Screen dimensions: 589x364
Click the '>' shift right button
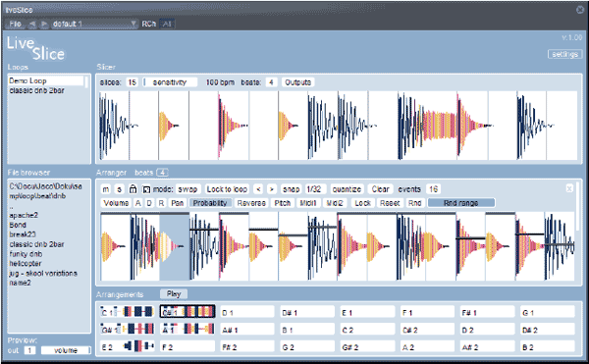[x=272, y=189]
